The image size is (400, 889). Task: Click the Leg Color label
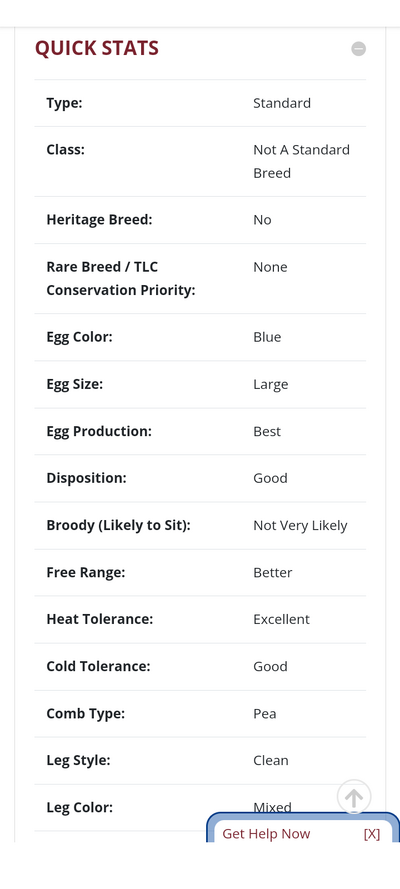click(x=79, y=807)
